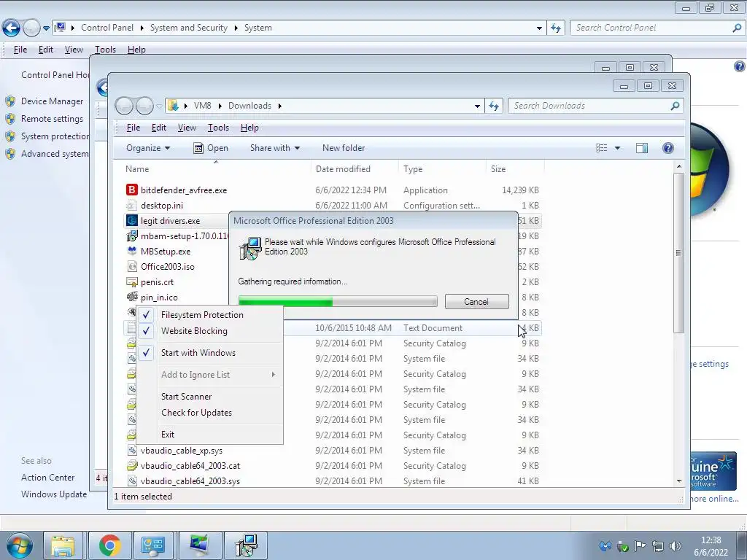Open the File menu in Downloads window
The height and width of the screenshot is (560, 747).
click(x=133, y=128)
